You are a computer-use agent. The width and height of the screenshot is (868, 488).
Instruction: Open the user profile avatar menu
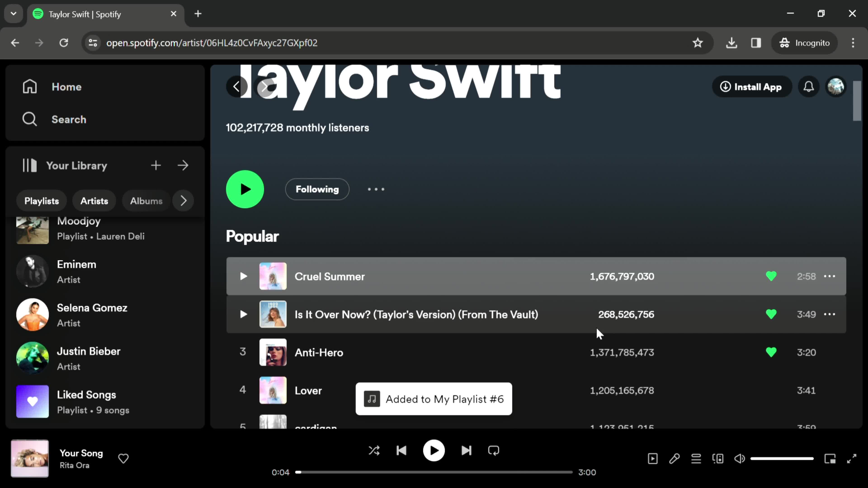pyautogui.click(x=836, y=87)
